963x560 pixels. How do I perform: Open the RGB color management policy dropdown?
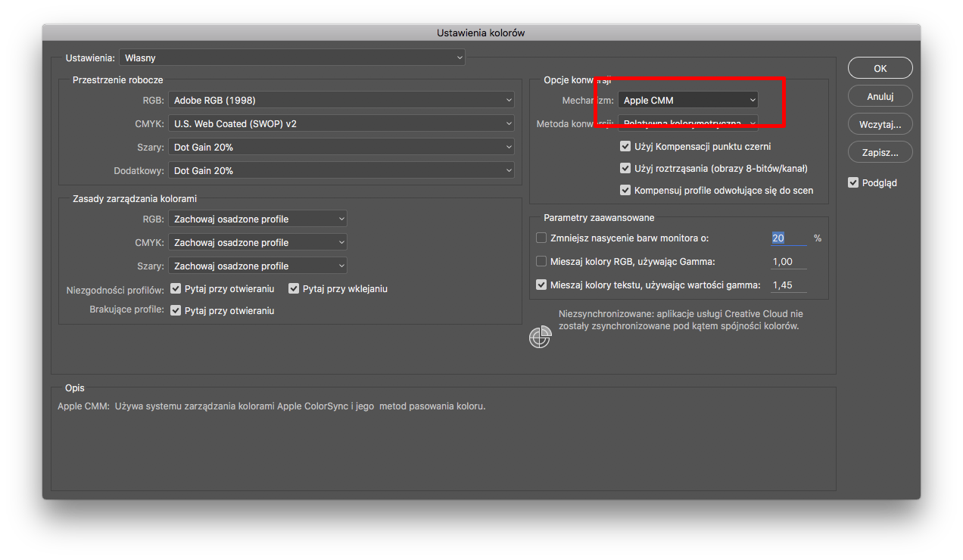pos(258,219)
